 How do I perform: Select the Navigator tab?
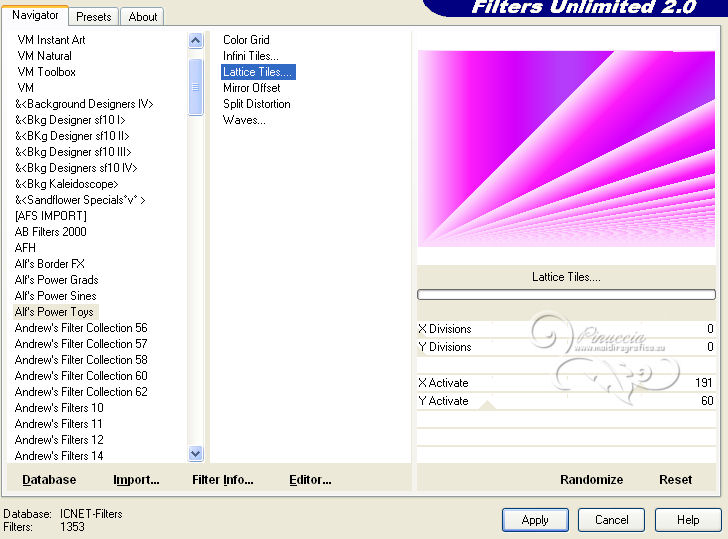pos(35,15)
